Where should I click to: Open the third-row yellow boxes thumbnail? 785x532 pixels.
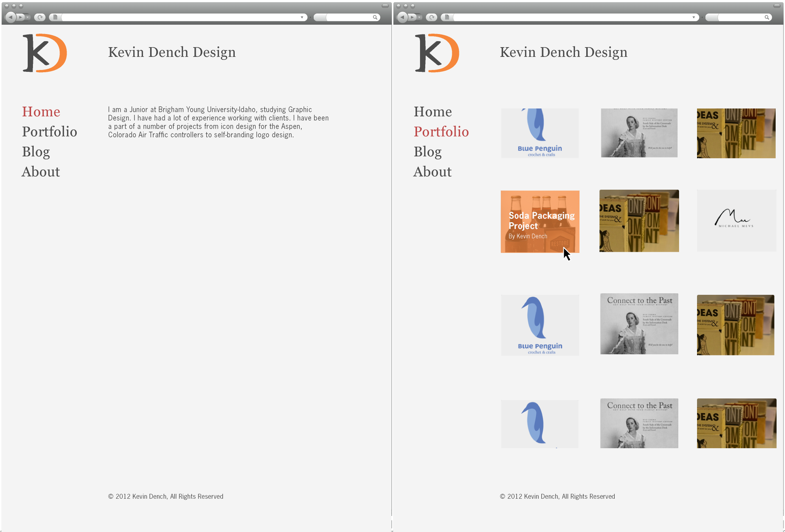pyautogui.click(x=736, y=325)
